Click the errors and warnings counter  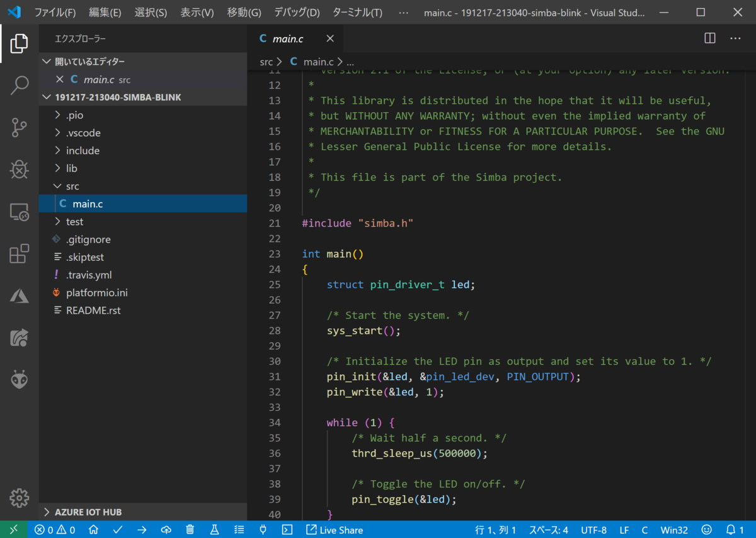tap(55, 530)
